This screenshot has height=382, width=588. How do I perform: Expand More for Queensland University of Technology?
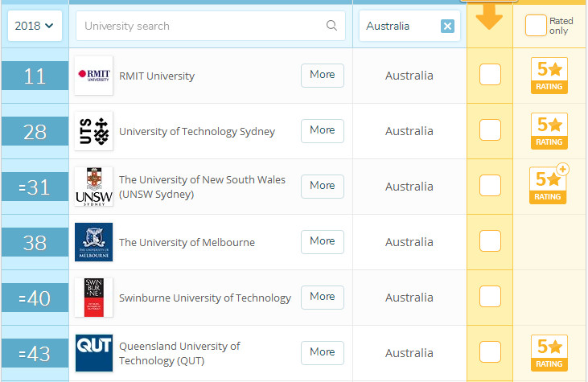point(322,352)
